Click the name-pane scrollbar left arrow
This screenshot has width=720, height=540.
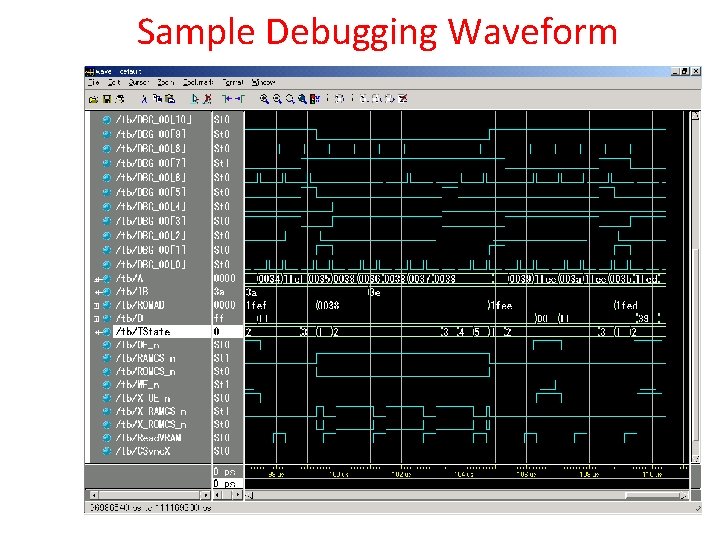(x=94, y=495)
